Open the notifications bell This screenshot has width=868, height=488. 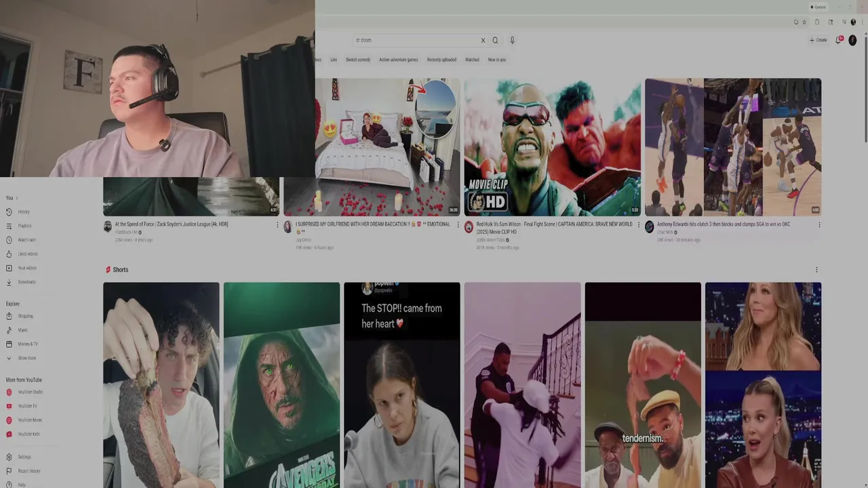coord(839,40)
